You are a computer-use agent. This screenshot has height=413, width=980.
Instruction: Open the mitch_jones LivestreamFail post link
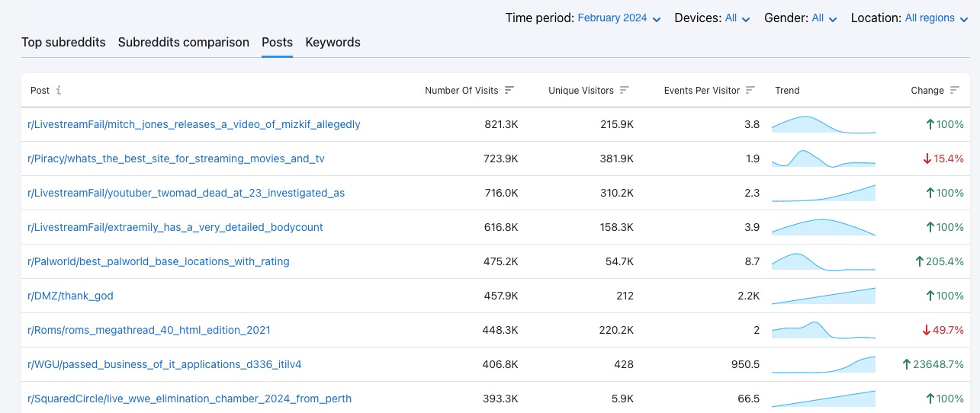point(194,124)
